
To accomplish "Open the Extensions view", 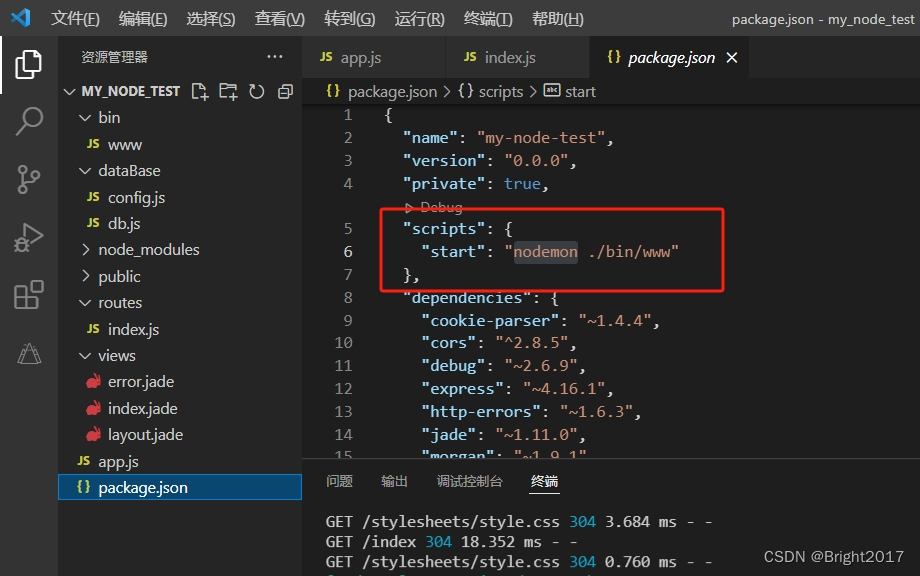I will click(28, 294).
